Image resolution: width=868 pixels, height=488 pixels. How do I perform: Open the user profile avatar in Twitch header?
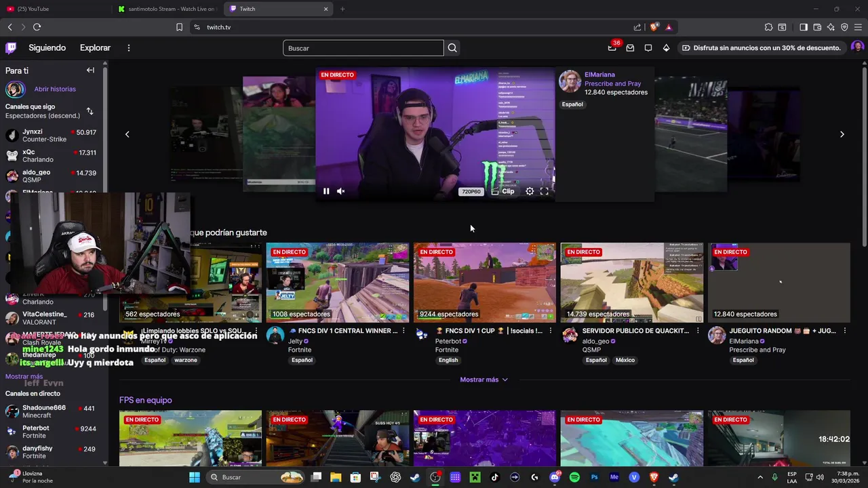857,47
